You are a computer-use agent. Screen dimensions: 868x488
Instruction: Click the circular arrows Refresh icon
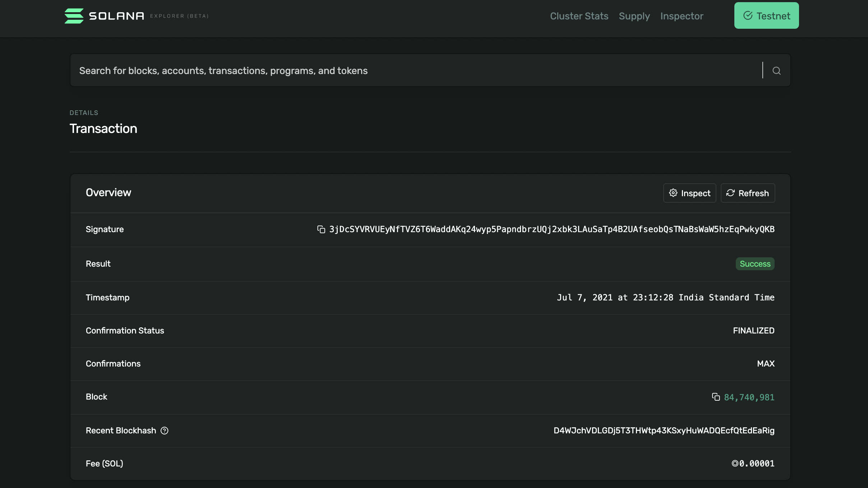click(x=730, y=193)
